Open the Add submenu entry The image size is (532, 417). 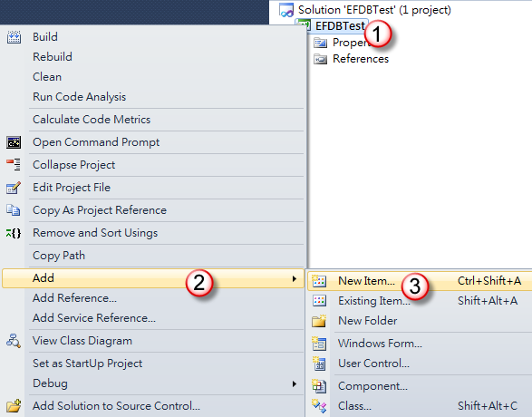153,278
